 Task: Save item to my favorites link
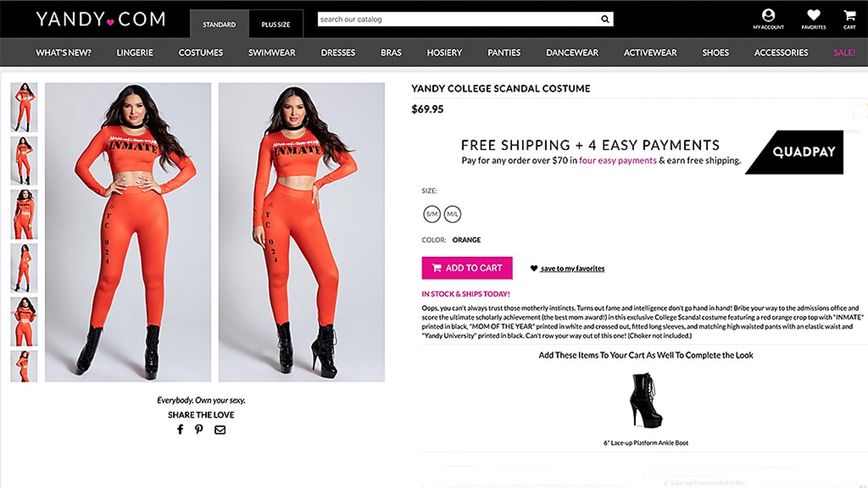click(x=572, y=268)
